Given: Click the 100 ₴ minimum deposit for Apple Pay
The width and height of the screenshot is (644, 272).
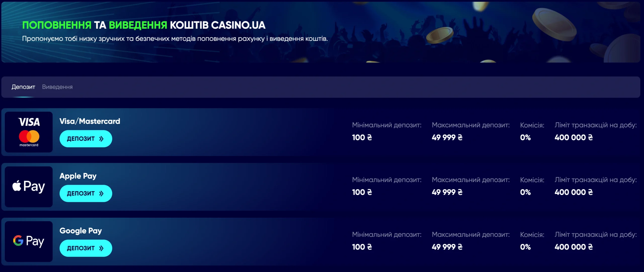Looking at the screenshot, I should (362, 192).
